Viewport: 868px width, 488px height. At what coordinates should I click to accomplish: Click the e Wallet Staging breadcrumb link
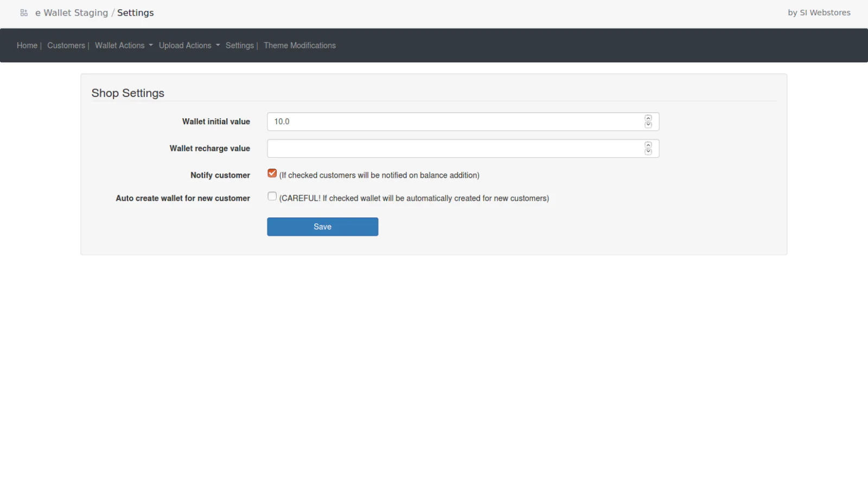click(72, 12)
